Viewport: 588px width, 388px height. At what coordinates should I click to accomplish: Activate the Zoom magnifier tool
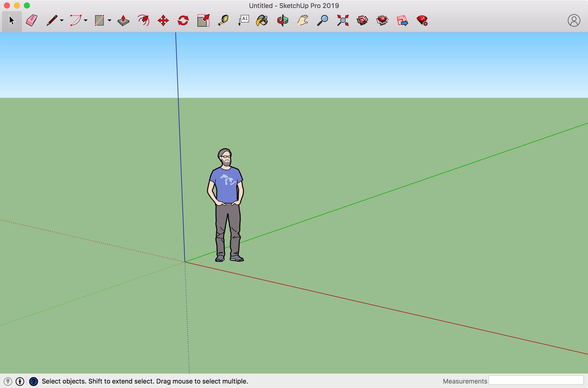[323, 20]
